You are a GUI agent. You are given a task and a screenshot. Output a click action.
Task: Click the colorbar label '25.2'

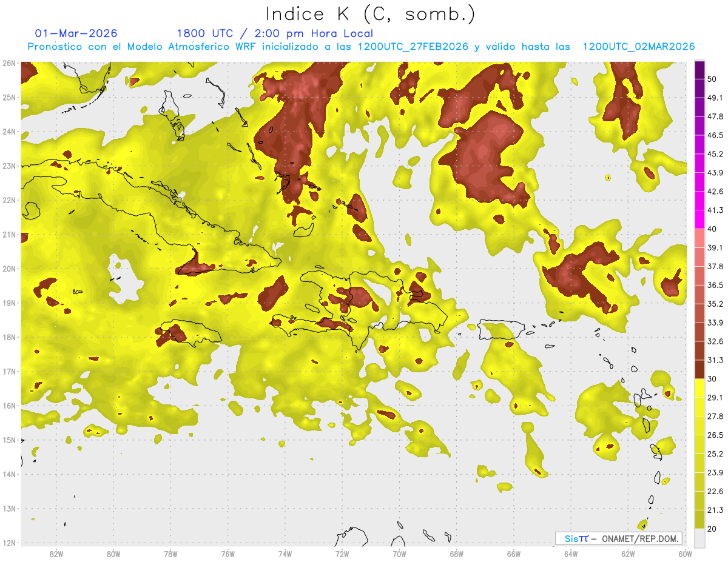[x=715, y=454]
